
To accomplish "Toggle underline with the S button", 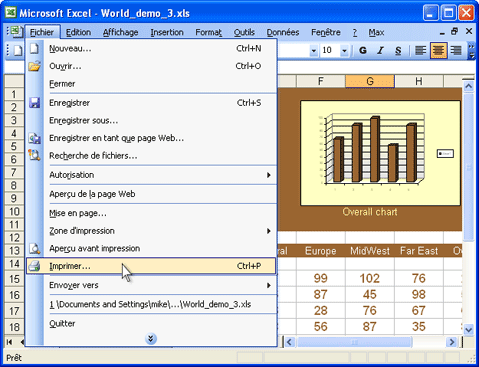I will 398,50.
